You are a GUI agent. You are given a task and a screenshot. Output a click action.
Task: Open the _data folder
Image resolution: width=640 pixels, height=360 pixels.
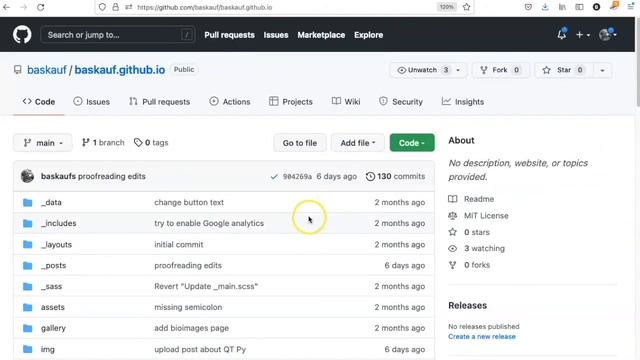[x=51, y=202]
